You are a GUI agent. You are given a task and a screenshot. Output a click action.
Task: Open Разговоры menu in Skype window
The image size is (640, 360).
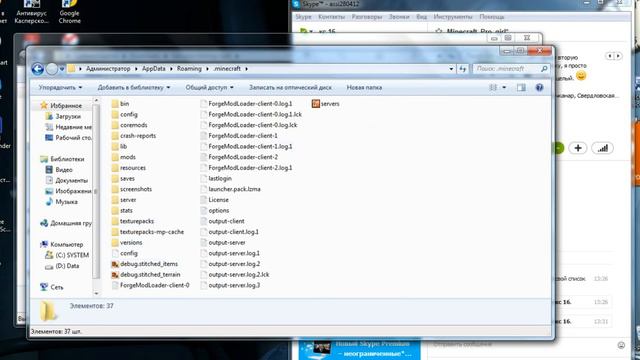tap(367, 17)
